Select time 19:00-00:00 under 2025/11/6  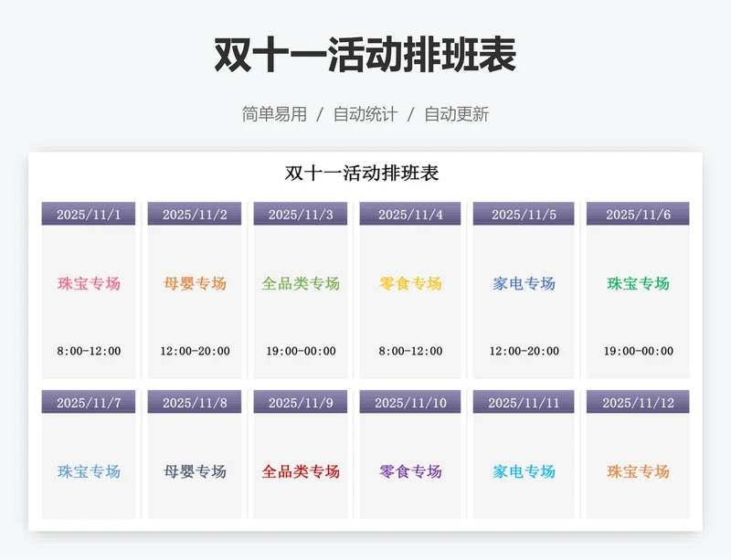638,351
